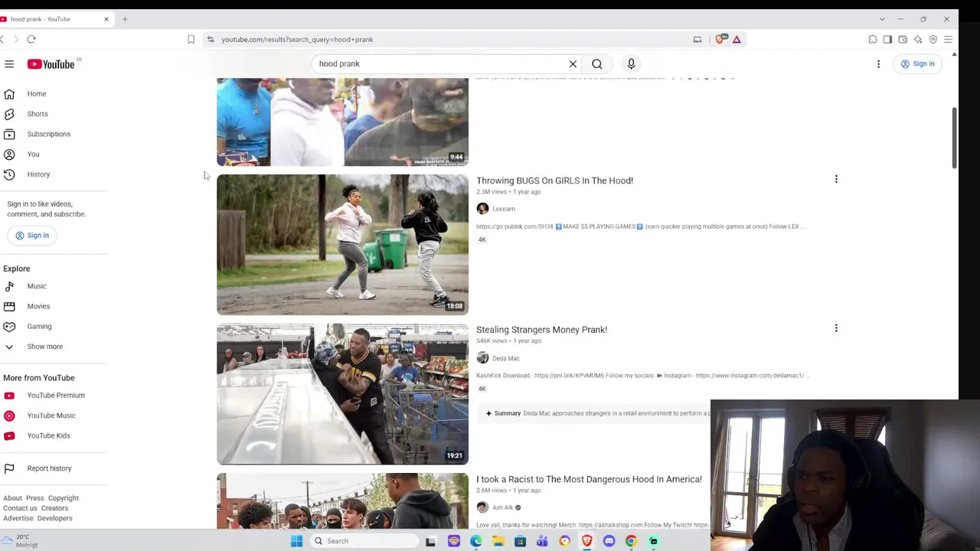Visit the Lexxiam channel name

(x=504, y=209)
